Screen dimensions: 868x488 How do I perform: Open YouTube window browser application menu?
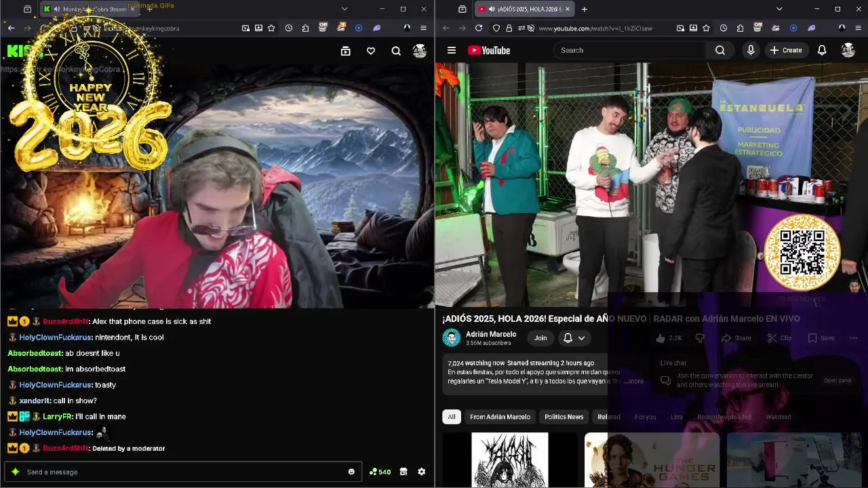tap(858, 28)
